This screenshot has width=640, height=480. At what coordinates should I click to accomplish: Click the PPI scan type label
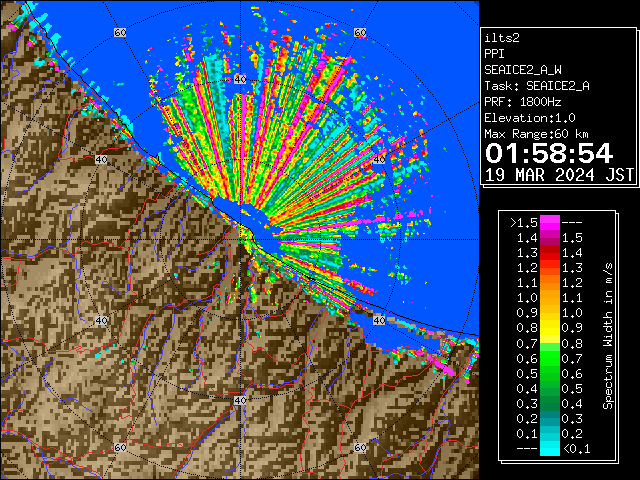(x=494, y=54)
